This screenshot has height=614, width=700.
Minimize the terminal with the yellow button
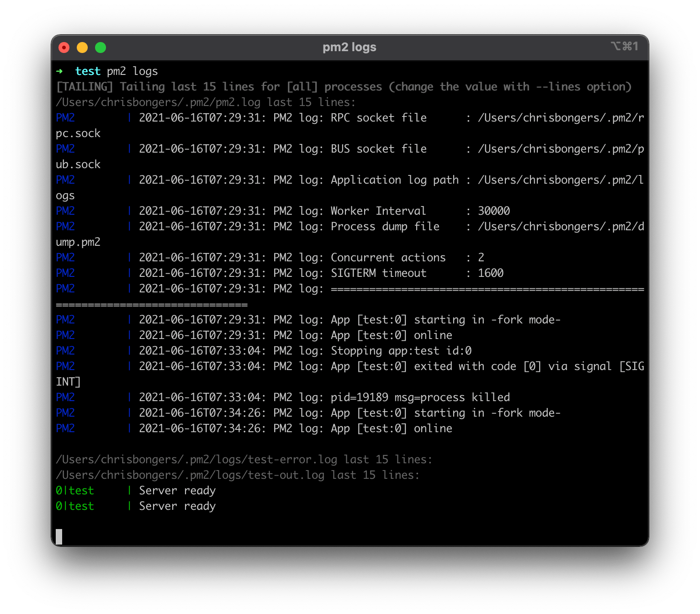pos(82,48)
